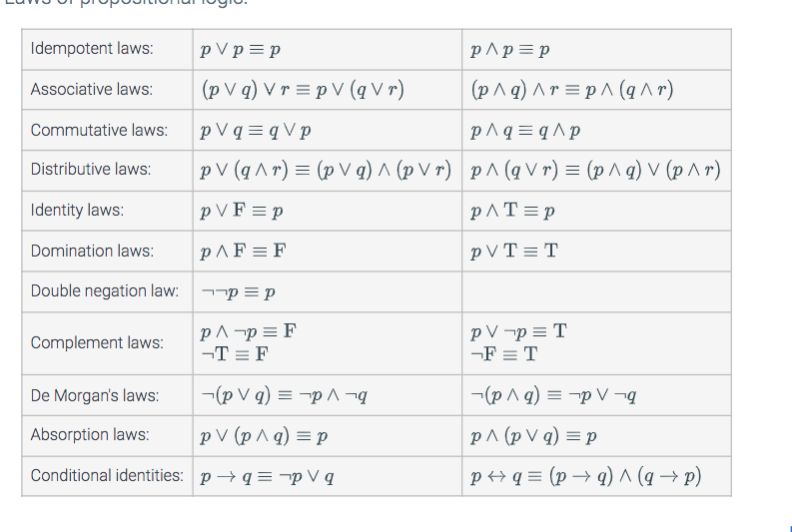Click the biconditional identity p ↔ q formula

pos(585,476)
